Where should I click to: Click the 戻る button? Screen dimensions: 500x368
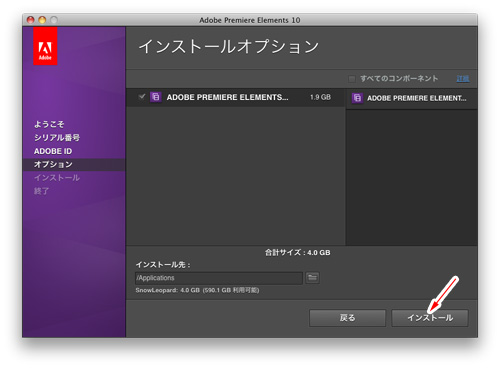(347, 318)
